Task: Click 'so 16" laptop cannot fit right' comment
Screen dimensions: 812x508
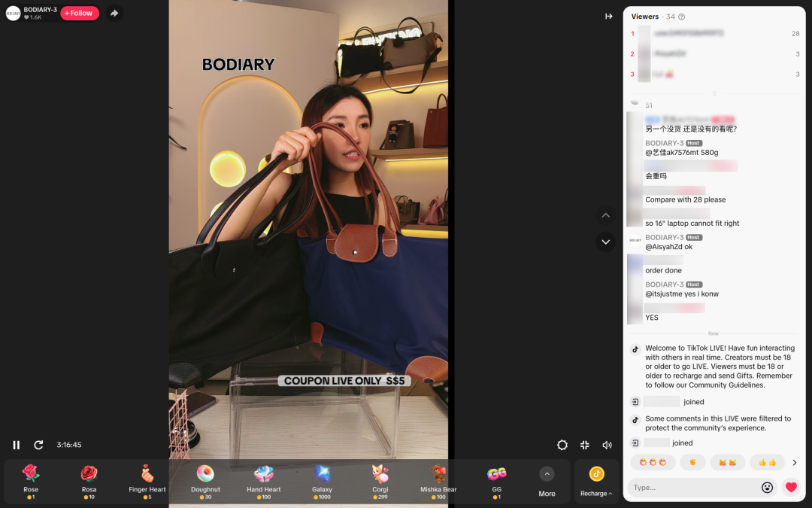Action: pos(692,224)
